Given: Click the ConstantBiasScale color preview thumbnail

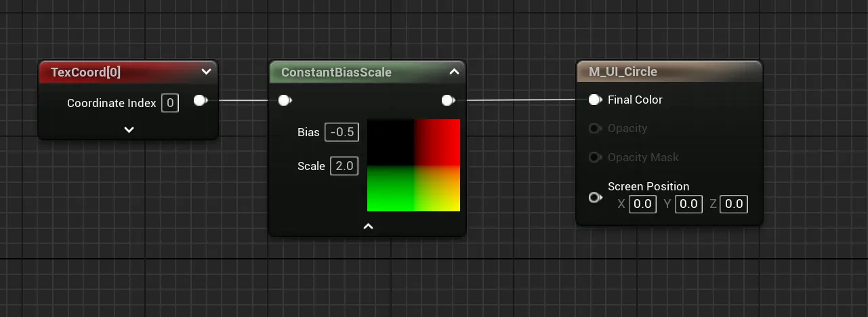Looking at the screenshot, I should [x=413, y=165].
